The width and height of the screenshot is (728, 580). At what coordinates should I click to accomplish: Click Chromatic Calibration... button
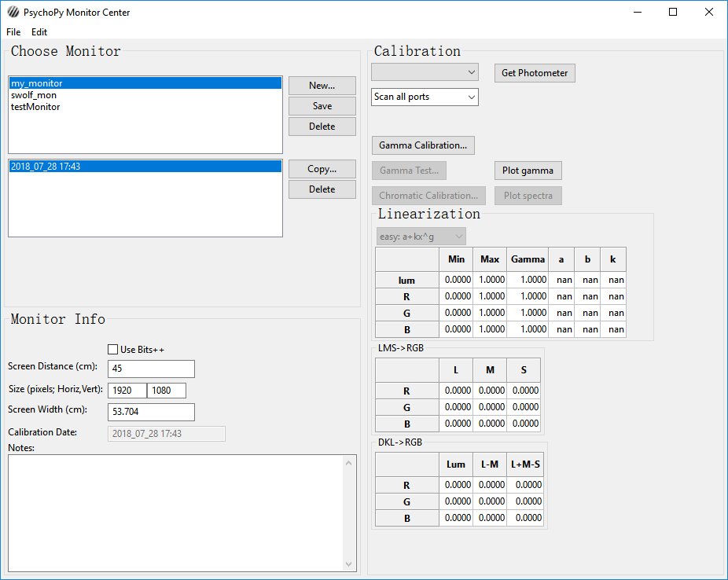coord(428,196)
